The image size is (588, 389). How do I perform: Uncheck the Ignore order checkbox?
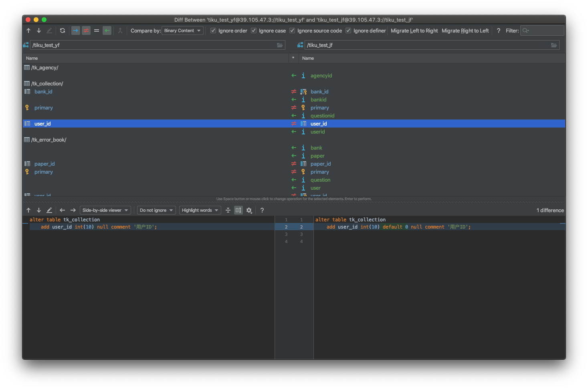213,30
